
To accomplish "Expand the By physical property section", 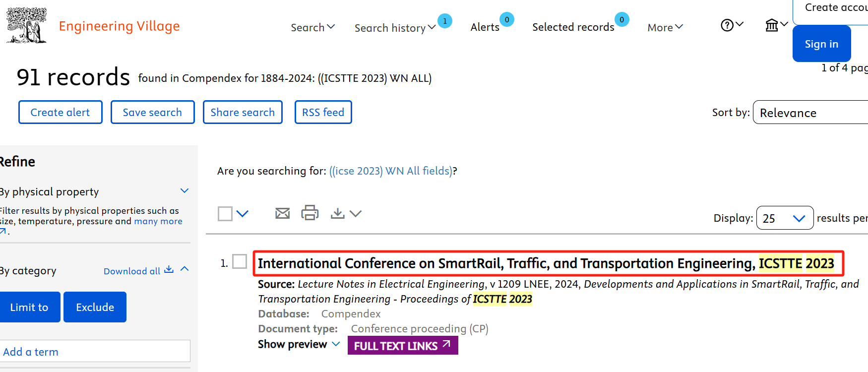I will (x=185, y=191).
